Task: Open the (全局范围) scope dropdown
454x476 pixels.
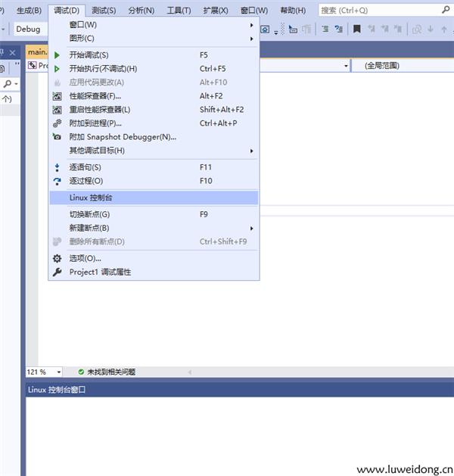Action: click(405, 66)
